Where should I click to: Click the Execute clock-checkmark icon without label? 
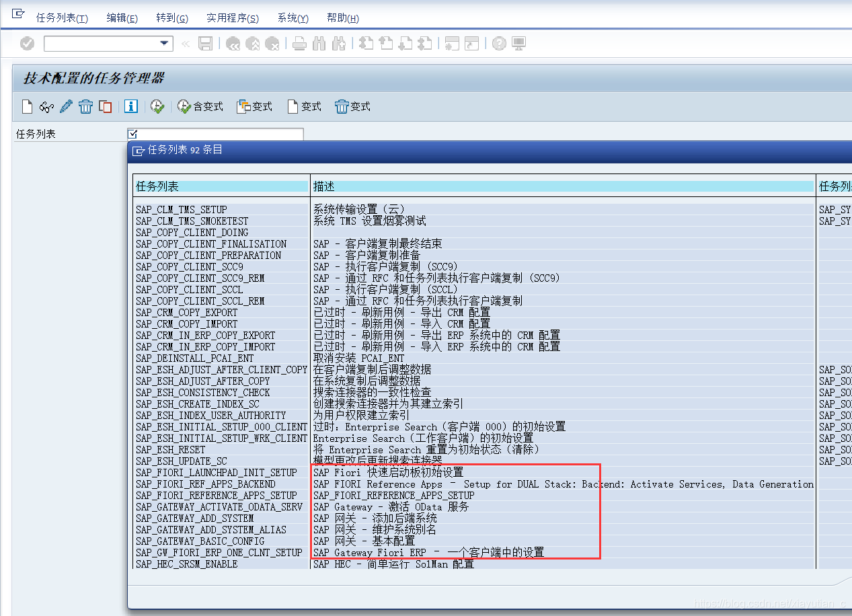(157, 106)
